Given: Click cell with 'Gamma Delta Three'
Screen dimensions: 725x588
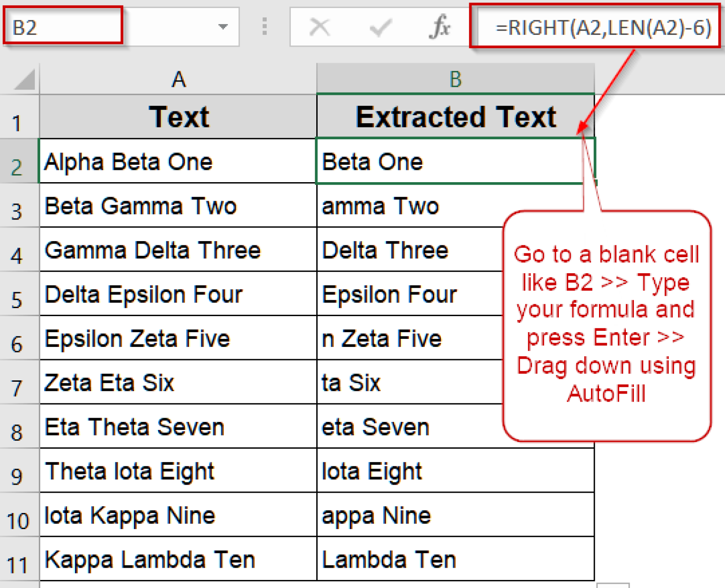Looking at the screenshot, I should coord(177,250).
